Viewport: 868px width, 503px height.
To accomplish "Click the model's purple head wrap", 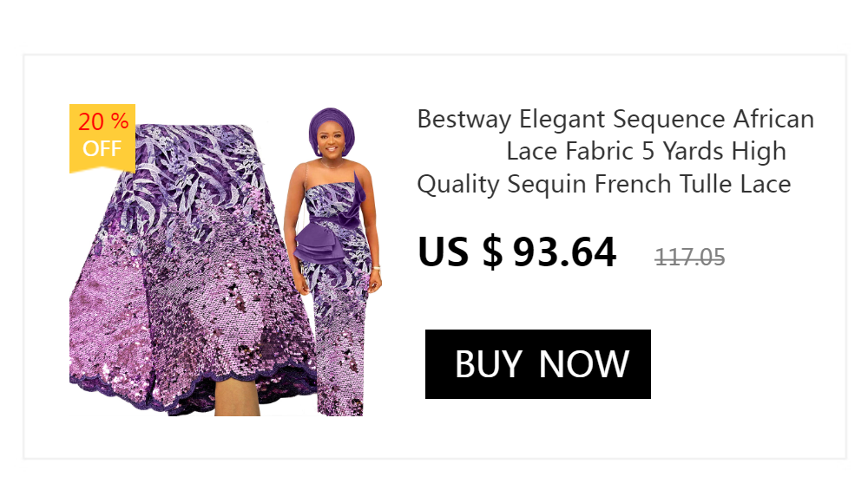I will (x=331, y=129).
